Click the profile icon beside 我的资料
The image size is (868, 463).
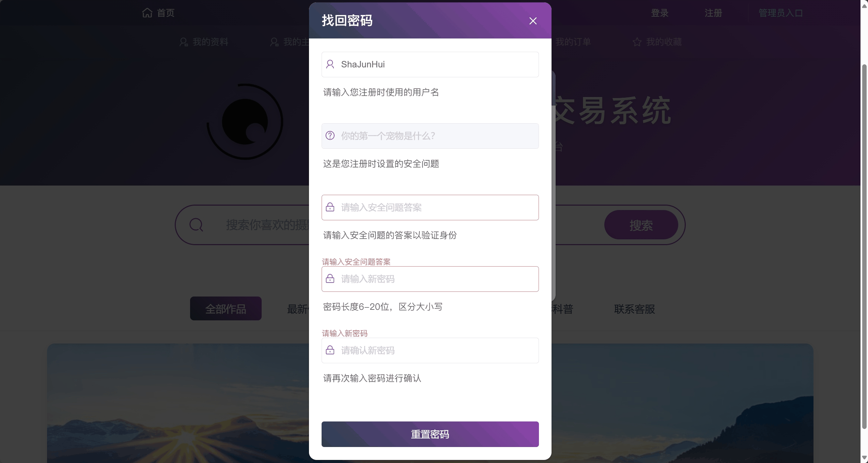point(184,42)
